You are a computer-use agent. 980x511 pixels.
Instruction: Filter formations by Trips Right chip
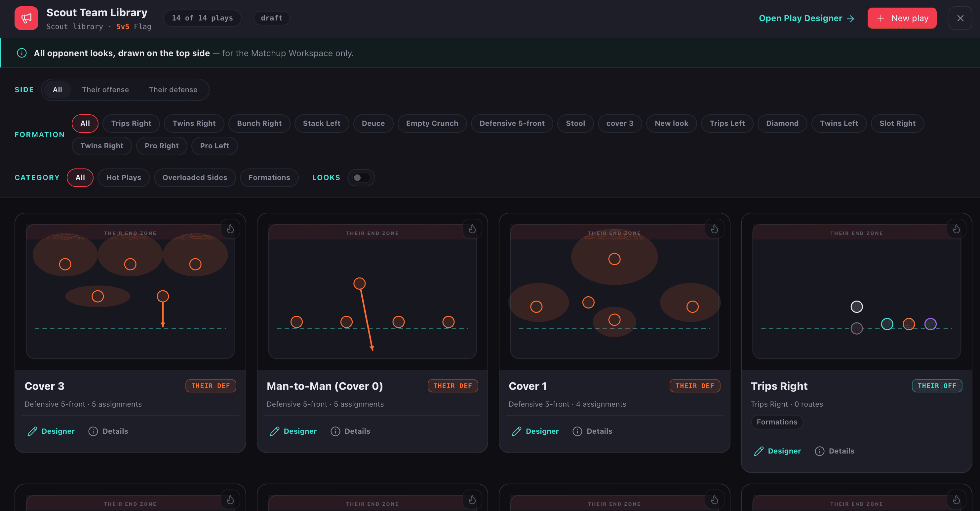pyautogui.click(x=131, y=124)
